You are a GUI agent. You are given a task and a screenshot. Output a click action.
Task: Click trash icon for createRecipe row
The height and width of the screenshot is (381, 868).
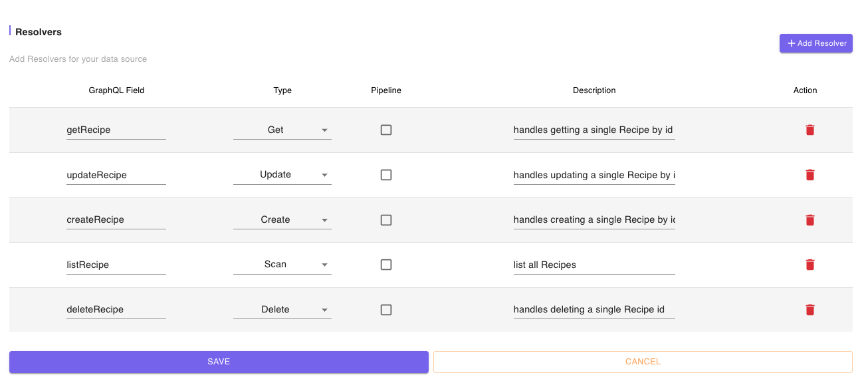810,220
